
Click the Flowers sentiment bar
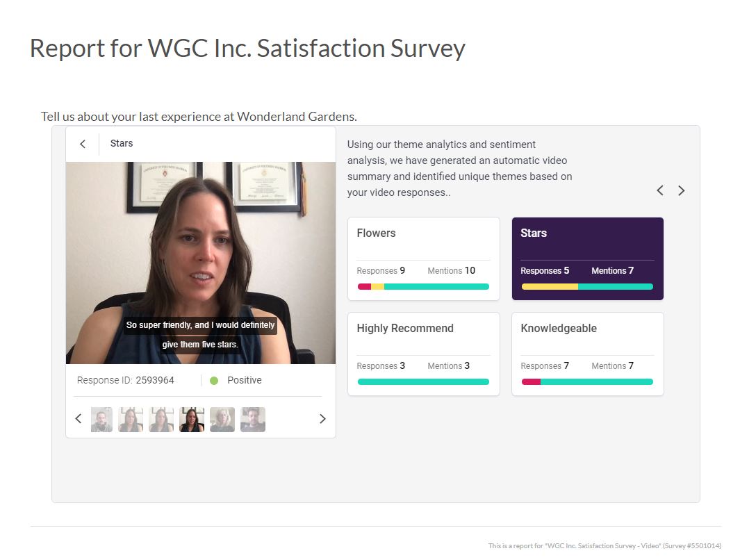423,286
